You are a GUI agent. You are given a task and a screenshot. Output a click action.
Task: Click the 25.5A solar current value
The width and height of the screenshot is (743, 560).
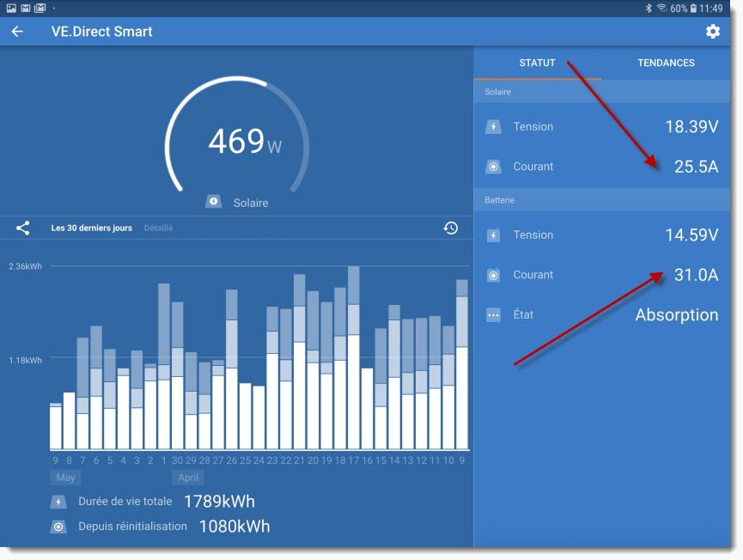click(696, 167)
